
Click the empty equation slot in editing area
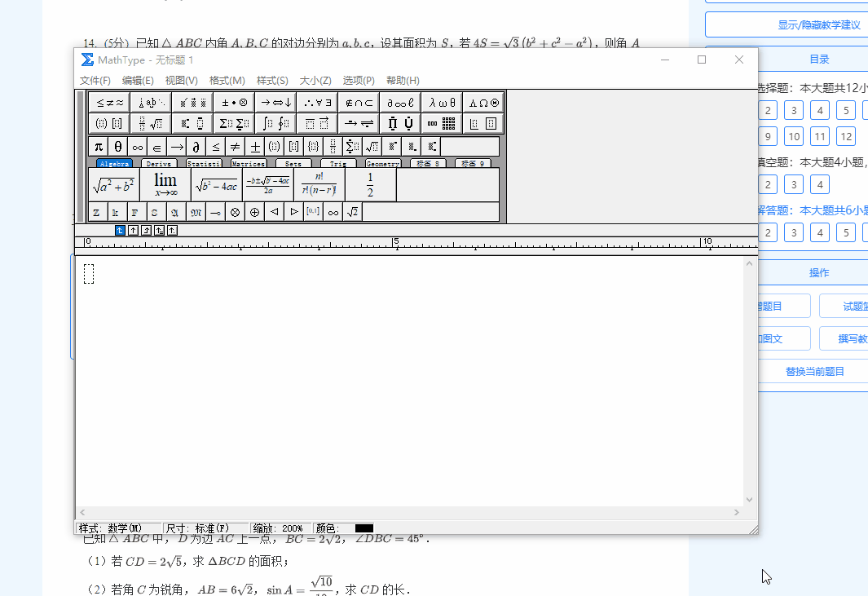89,274
